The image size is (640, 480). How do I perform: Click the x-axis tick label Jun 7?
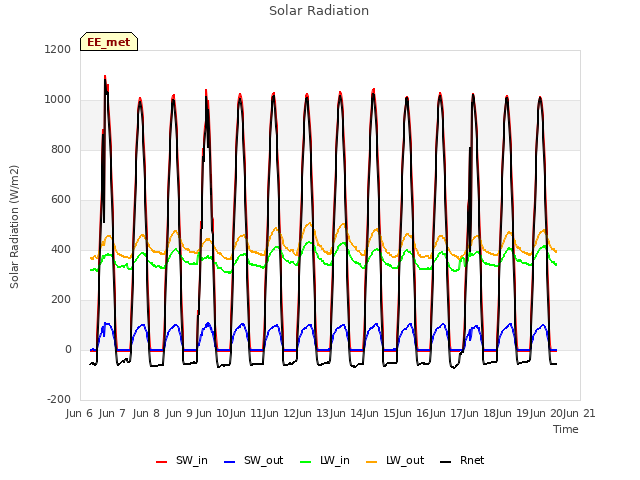pos(112,413)
